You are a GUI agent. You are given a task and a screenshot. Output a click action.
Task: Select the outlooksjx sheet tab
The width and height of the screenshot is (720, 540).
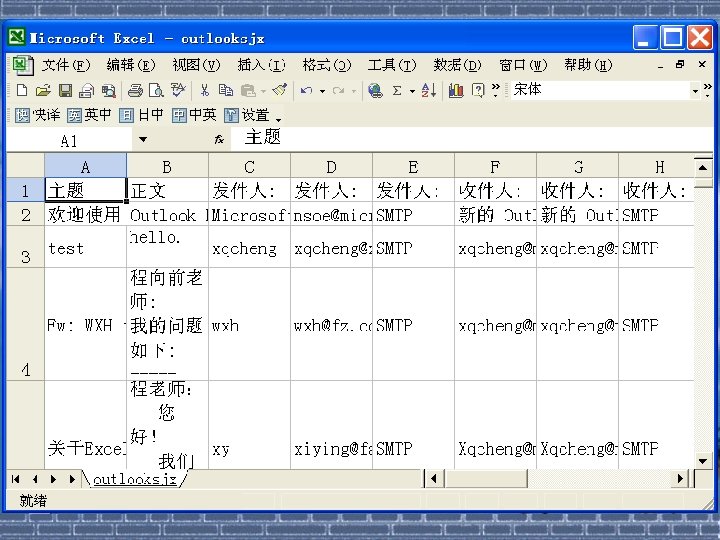click(135, 479)
